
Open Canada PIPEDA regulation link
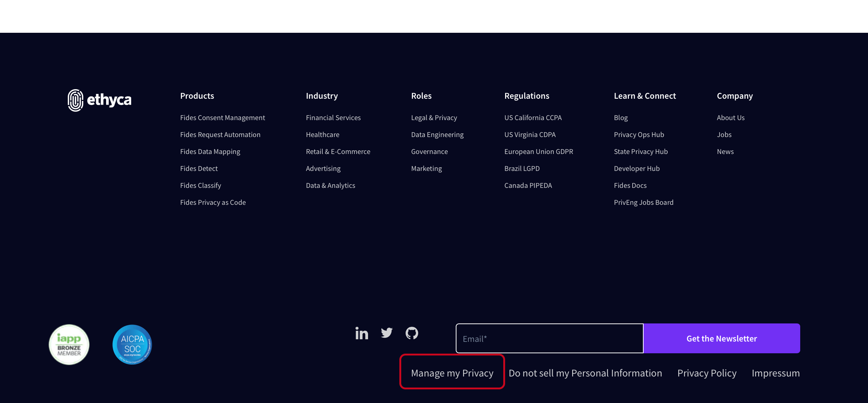coord(528,185)
